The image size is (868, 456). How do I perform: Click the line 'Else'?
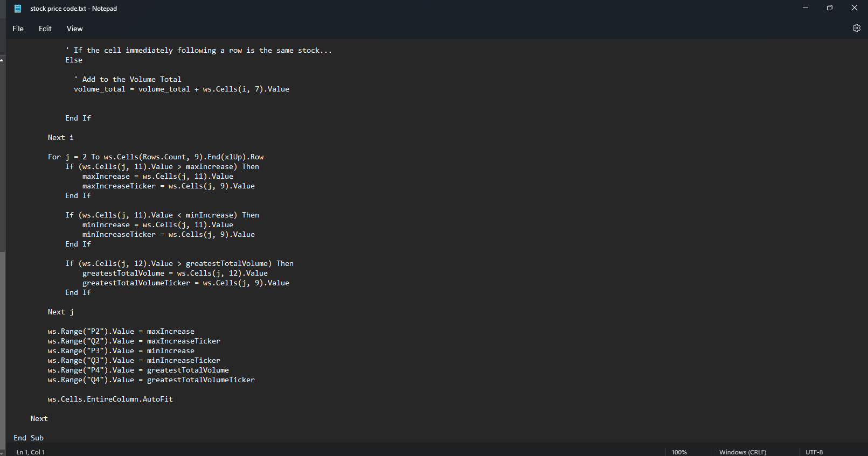(x=74, y=60)
